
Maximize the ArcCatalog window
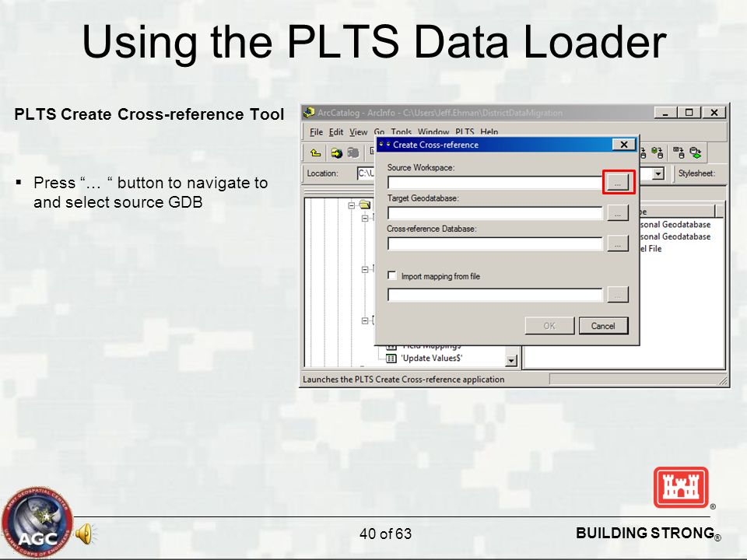[689, 113]
